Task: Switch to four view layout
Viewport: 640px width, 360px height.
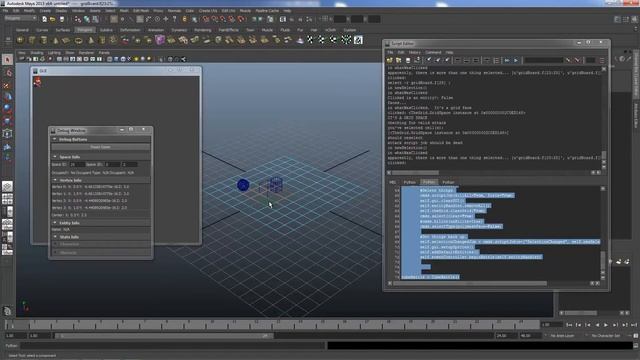Action: (7, 199)
